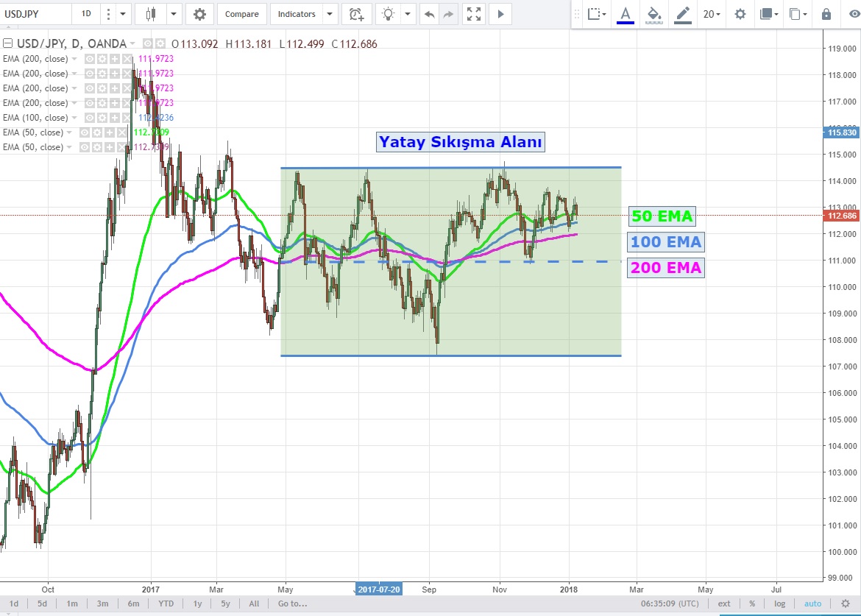Click the create alert clock icon
The width and height of the screenshot is (861, 616).
click(x=356, y=14)
